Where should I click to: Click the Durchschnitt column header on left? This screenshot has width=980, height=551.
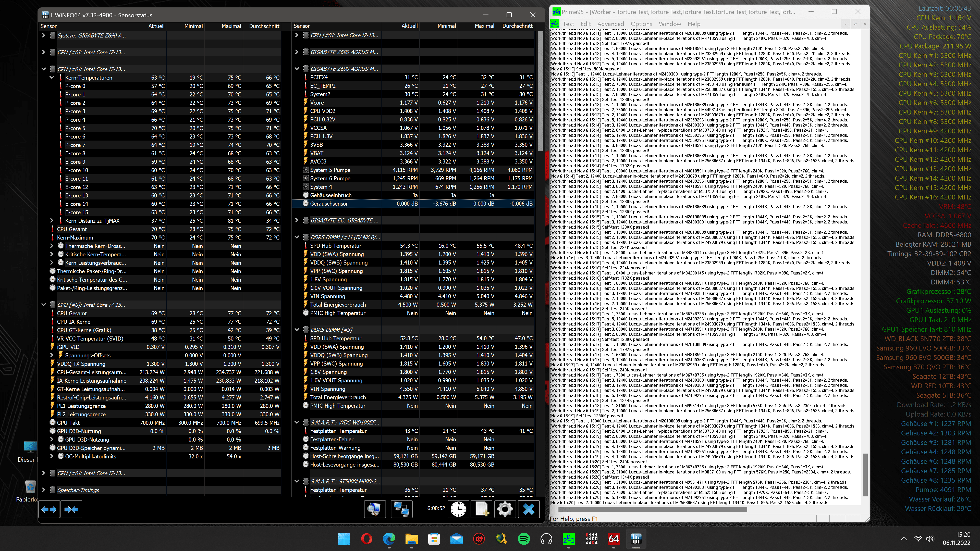click(264, 26)
